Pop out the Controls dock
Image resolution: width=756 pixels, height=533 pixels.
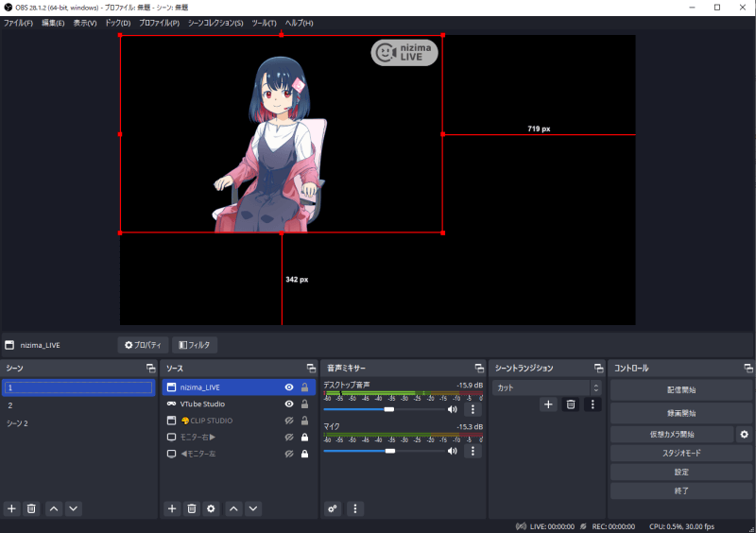click(748, 368)
